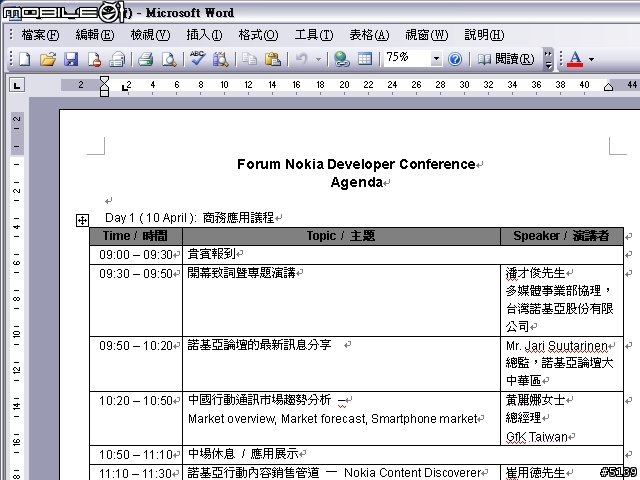Open the 檢視(V) menu

click(x=150, y=35)
